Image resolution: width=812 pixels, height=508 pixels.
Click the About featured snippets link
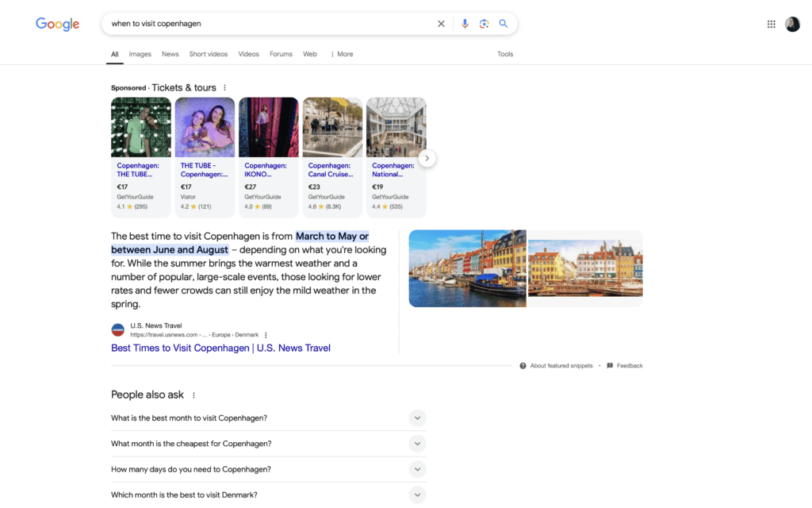(561, 366)
